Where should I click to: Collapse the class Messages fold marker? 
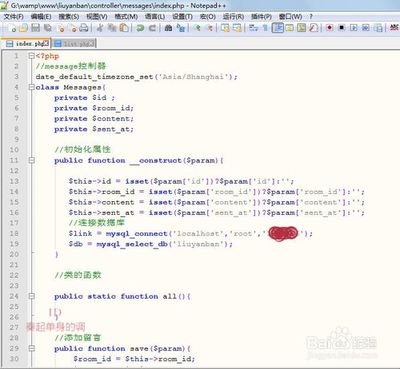31,87
